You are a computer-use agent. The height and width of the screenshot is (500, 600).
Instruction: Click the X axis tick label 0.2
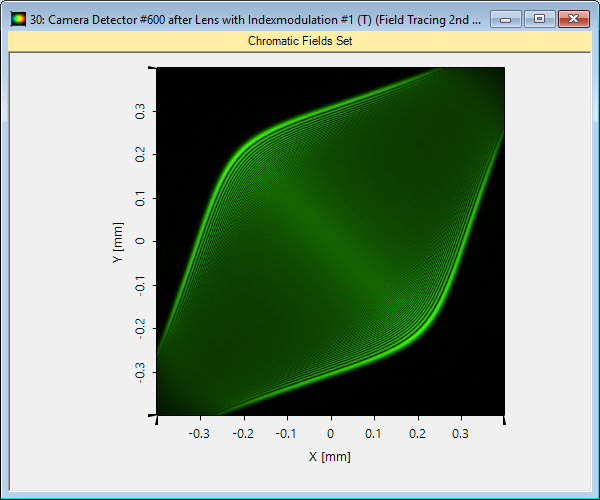click(417, 434)
